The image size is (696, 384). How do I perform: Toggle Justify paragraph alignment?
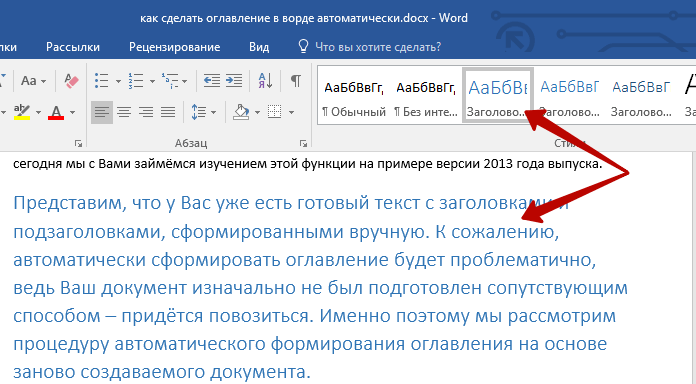pos(168,112)
